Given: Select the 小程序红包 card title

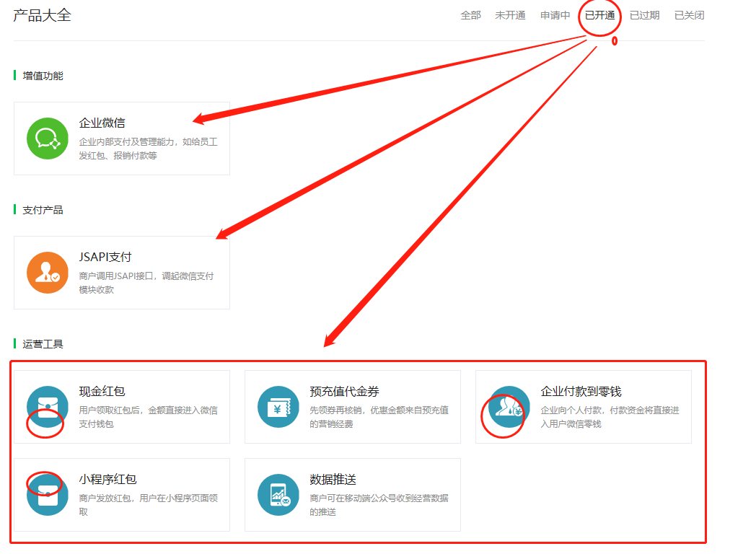Looking at the screenshot, I should tap(107, 479).
